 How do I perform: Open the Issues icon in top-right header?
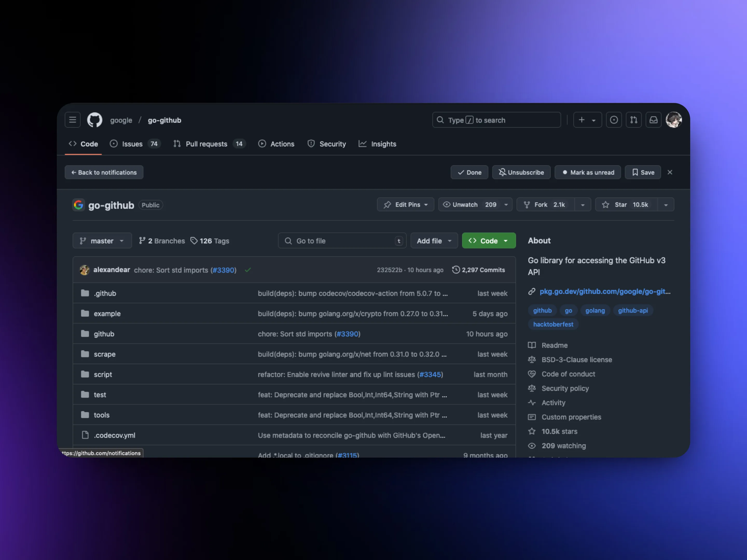614,120
